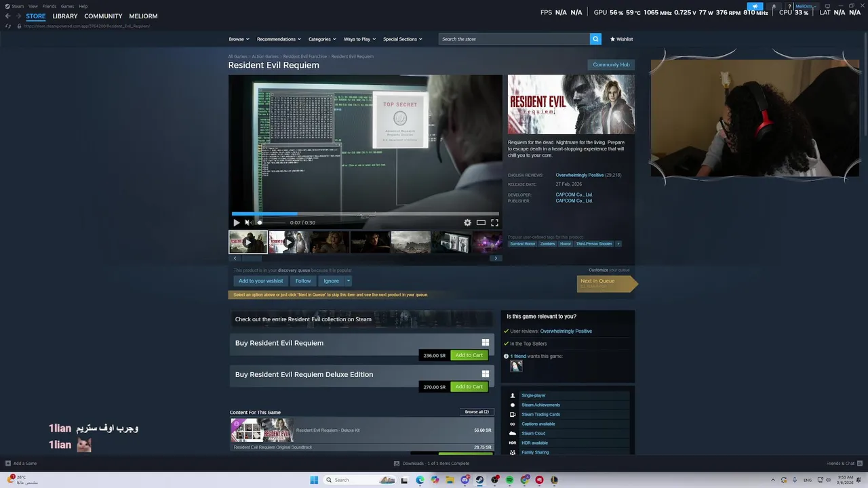Open the Ways to Play dropdown

click(x=359, y=39)
